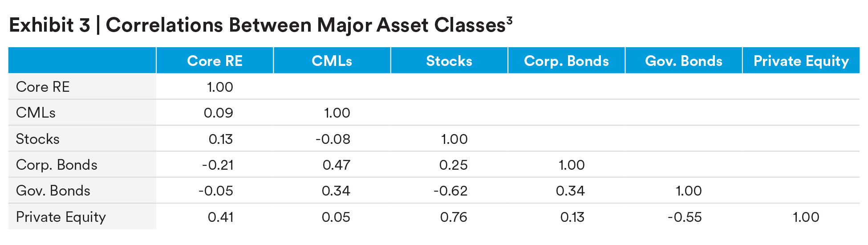Select the Gov. Bonds column header
The image size is (868, 245).
(x=683, y=61)
